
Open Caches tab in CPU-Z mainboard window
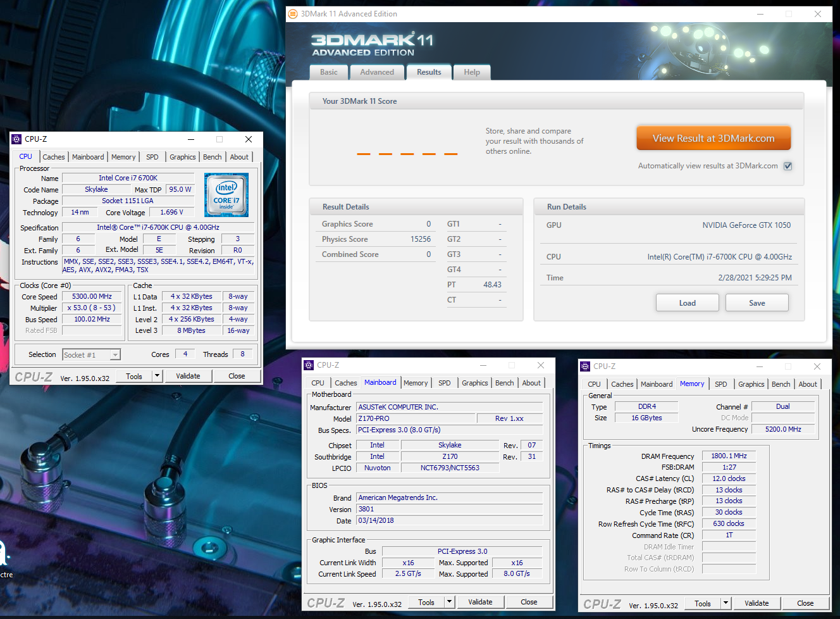346,383
